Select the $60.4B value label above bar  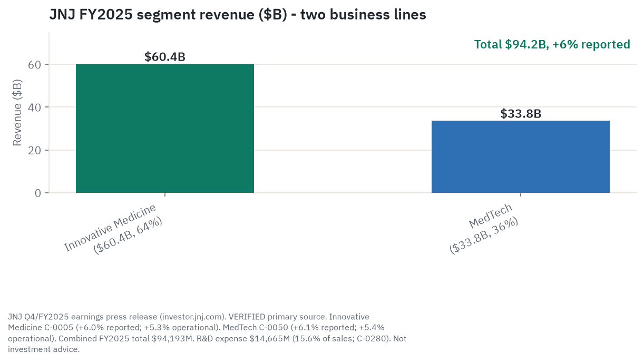(x=165, y=57)
